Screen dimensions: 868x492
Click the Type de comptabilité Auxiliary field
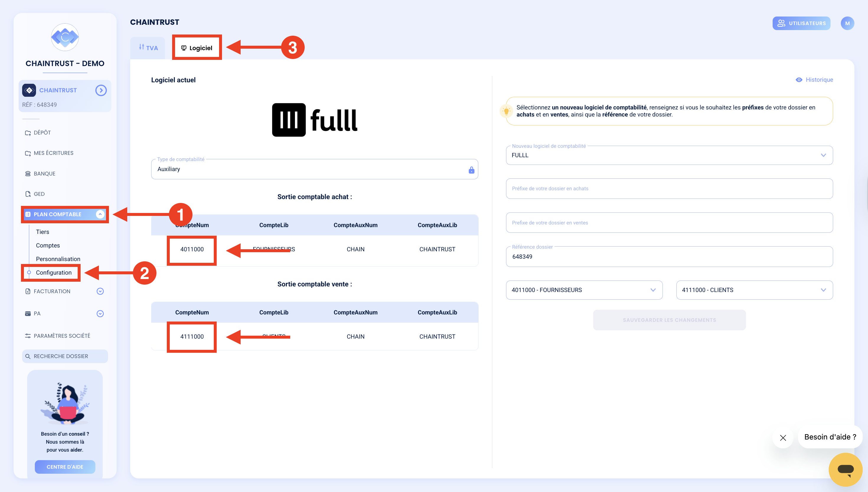click(314, 169)
